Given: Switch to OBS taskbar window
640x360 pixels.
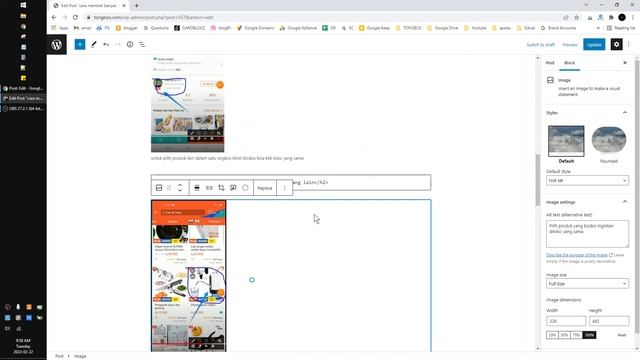Looking at the screenshot, I should coord(23,109).
